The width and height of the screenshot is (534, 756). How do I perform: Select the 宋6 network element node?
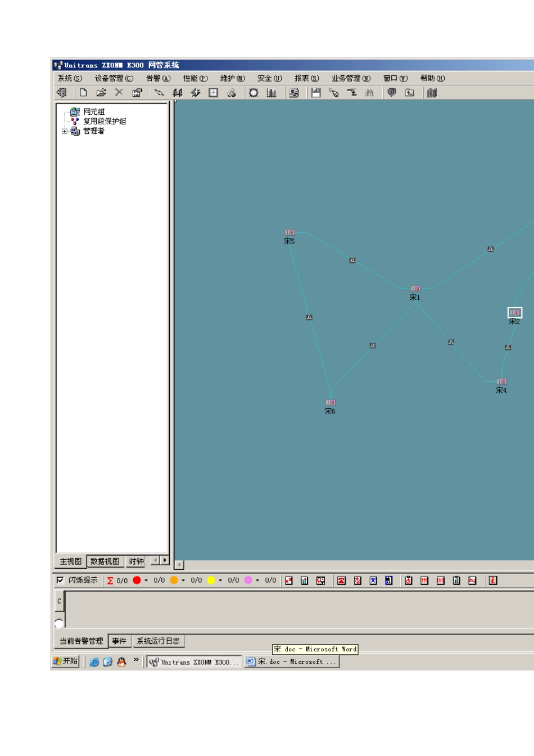pos(331,403)
